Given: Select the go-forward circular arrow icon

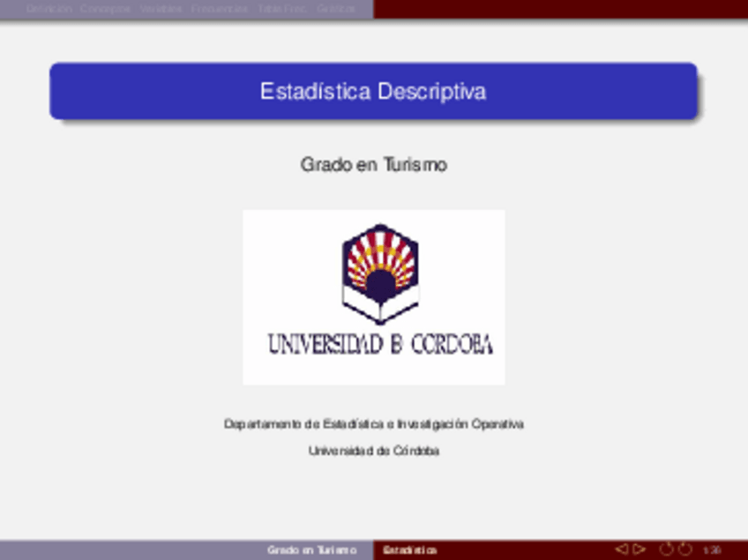Looking at the screenshot, I should tap(684, 548).
